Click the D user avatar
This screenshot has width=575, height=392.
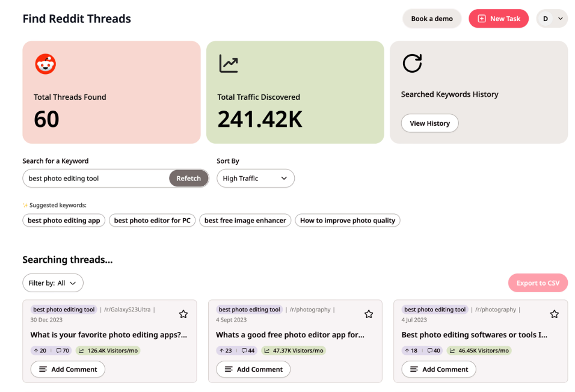coord(546,19)
